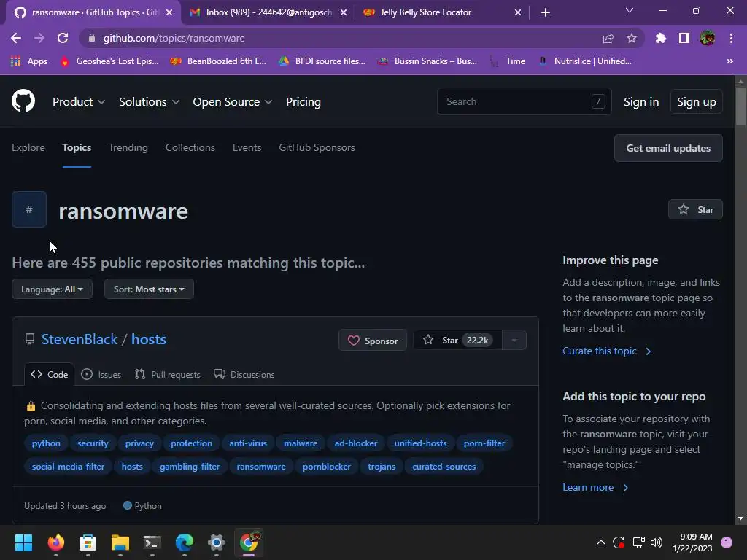Close the Jelly Belly Store Locator tab
The width and height of the screenshot is (747, 560).
click(x=518, y=12)
